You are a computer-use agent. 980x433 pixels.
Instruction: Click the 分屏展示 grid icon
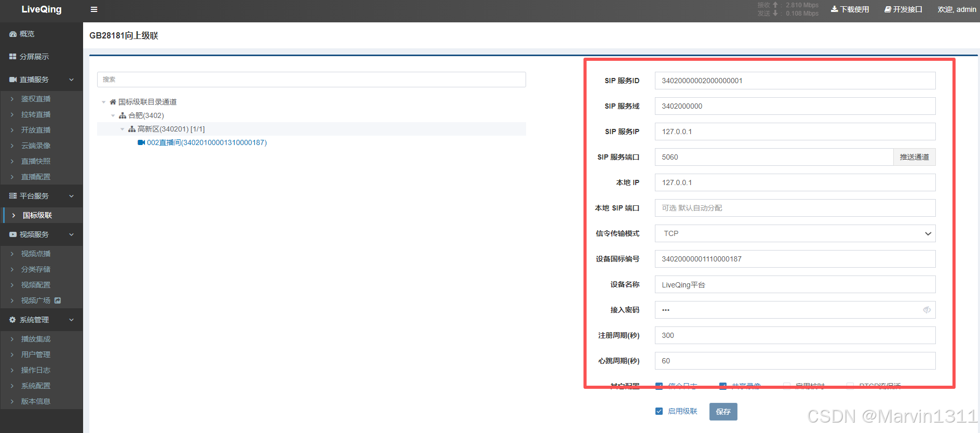point(13,57)
